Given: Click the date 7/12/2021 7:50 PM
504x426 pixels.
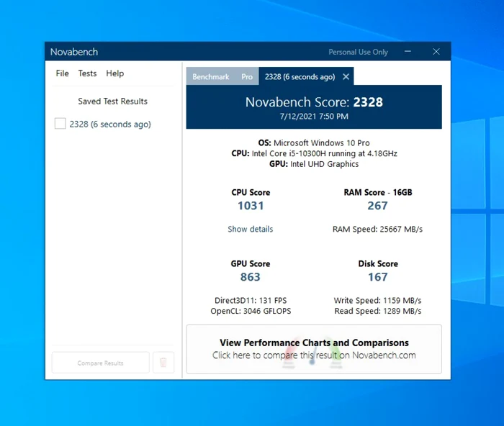Looking at the screenshot, I should (x=314, y=117).
